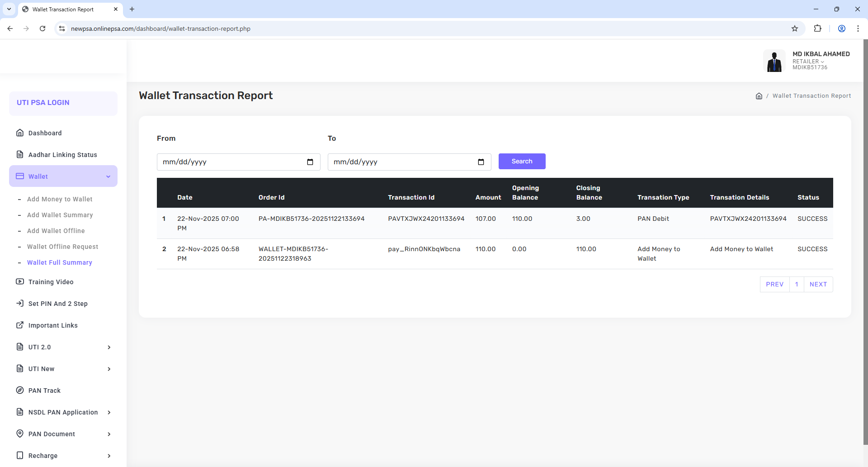The image size is (868, 467).
Task: Click the user profile avatar picture
Action: tap(774, 61)
